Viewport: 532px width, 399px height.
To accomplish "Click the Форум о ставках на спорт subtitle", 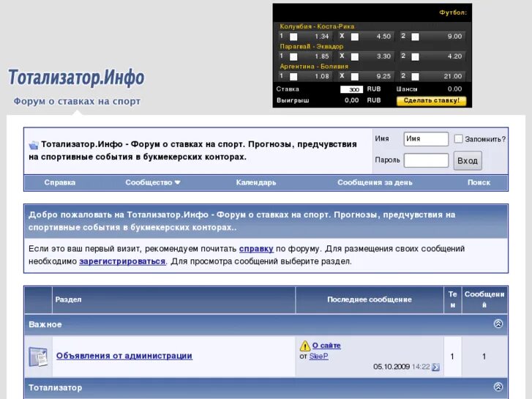I will pos(77,101).
